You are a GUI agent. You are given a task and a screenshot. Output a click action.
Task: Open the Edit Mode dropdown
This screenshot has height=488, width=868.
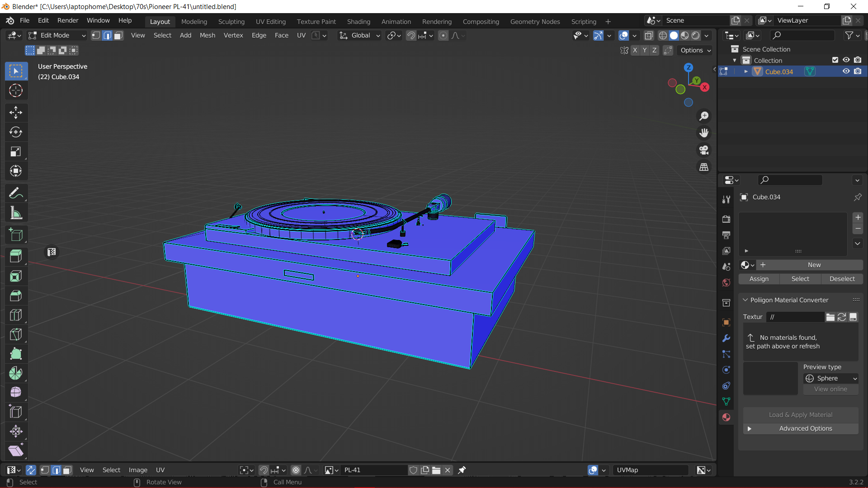click(57, 35)
